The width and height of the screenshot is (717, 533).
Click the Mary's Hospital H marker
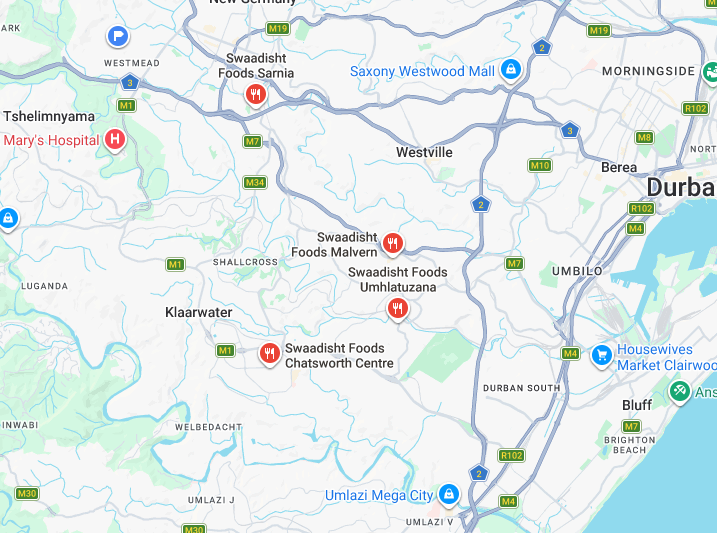pos(115,139)
